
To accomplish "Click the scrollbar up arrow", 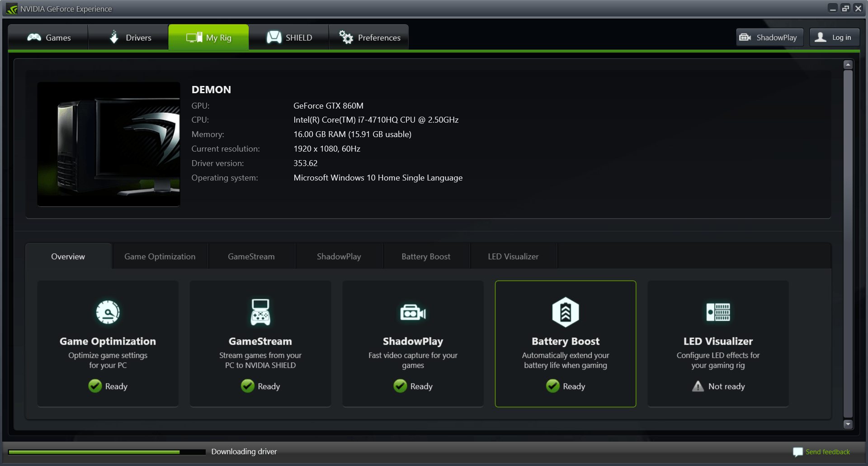I will (848, 65).
